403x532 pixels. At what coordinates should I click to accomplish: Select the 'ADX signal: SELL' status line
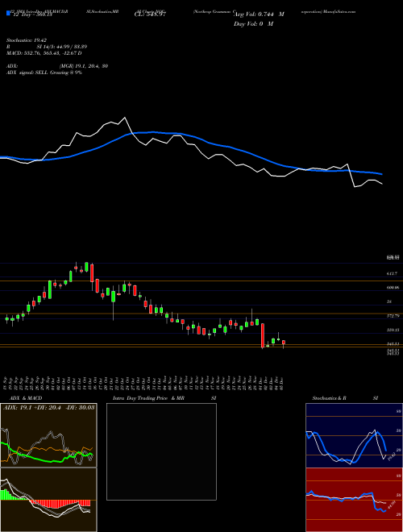[x=44, y=73]
